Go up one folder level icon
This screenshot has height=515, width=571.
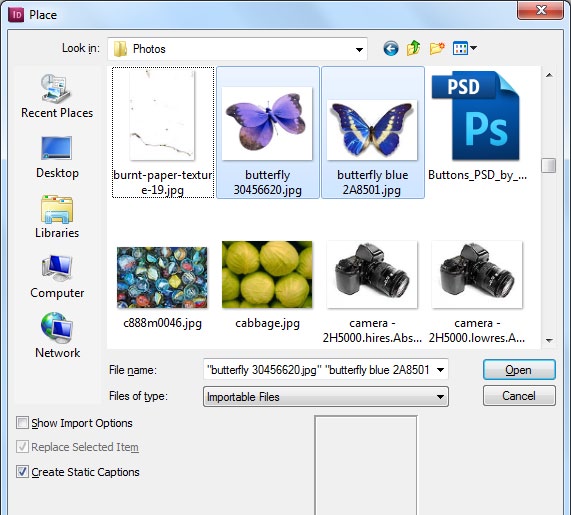coord(414,48)
